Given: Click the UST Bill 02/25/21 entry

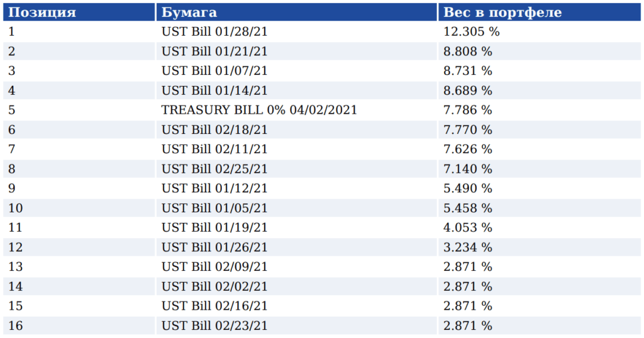Looking at the screenshot, I should [x=214, y=169].
